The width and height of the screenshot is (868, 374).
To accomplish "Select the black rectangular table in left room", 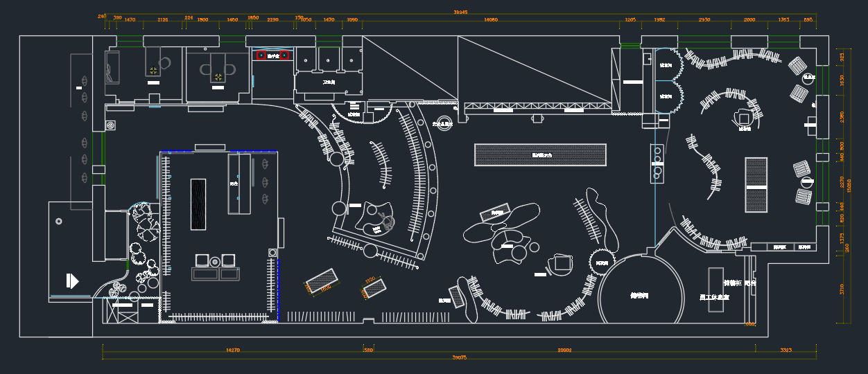I will (x=198, y=204).
